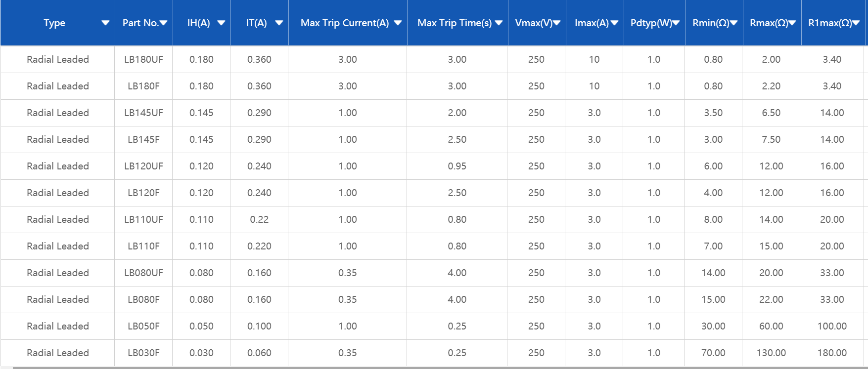The width and height of the screenshot is (868, 369).
Task: Expand Max Trip Current(A) filter arrow
Action: [398, 23]
